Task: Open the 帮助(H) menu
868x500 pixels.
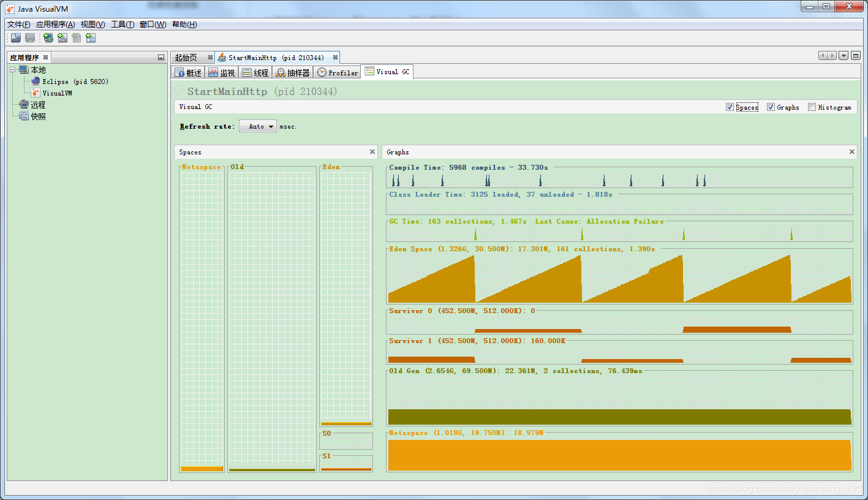Action: pos(184,25)
